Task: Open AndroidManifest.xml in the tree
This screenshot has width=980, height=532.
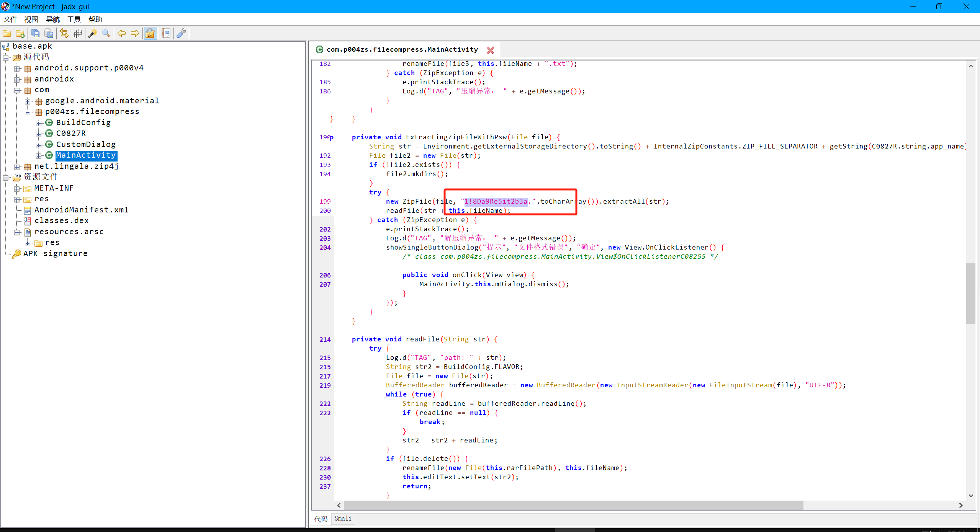Action: click(x=81, y=210)
